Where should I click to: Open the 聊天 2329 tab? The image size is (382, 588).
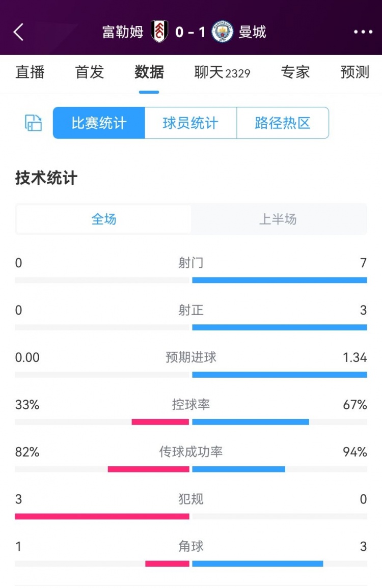click(x=222, y=72)
